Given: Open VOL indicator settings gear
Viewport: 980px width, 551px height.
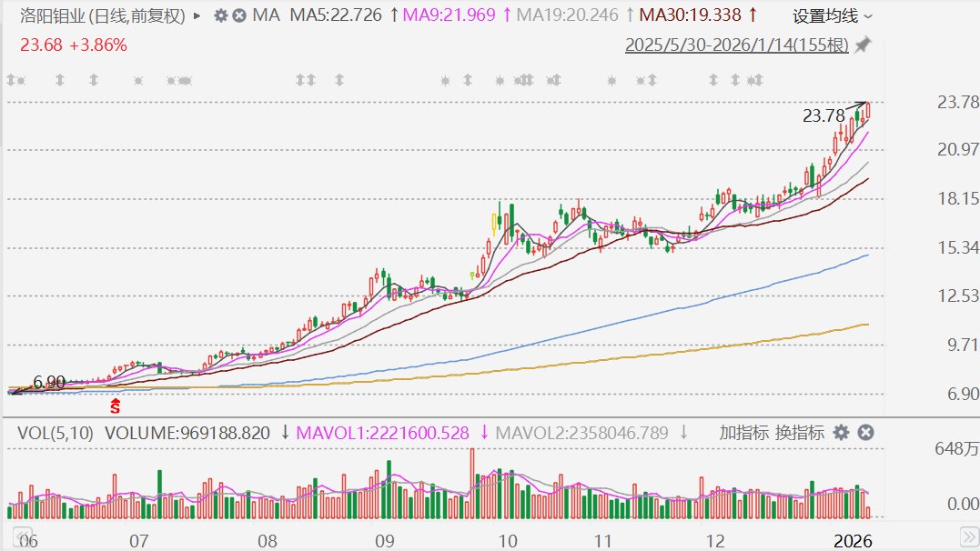Looking at the screenshot, I should [841, 432].
